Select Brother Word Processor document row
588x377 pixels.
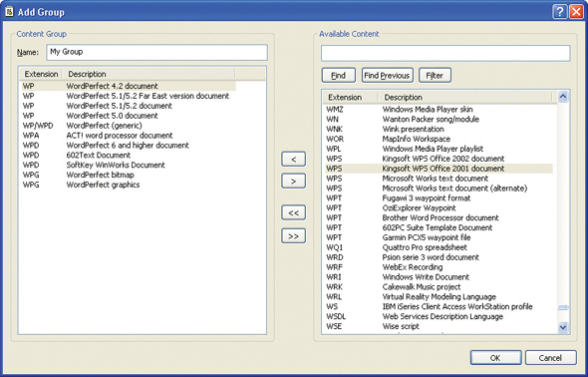pyautogui.click(x=439, y=218)
